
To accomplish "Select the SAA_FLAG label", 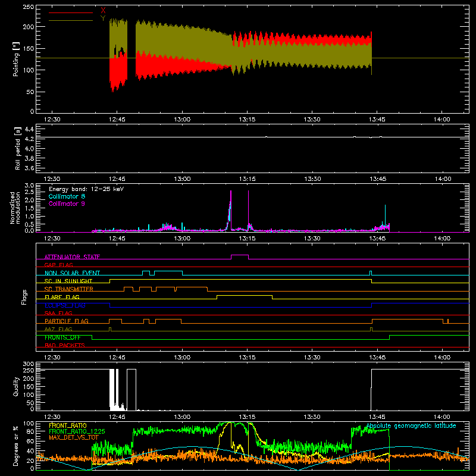I will tap(58, 313).
